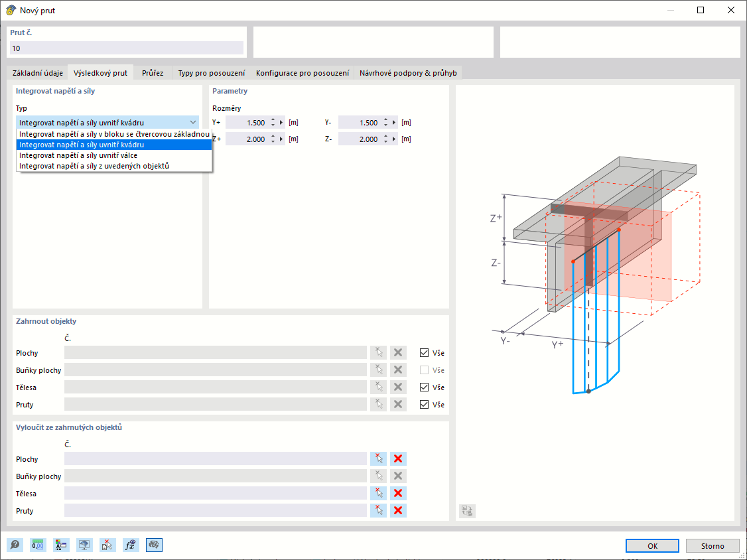Screen dimensions: 747x560
Task: Switch to Výsledkový prut tab
Action: point(101,73)
